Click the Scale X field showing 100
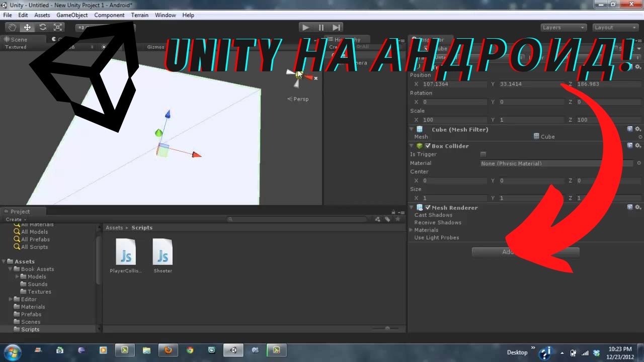The width and height of the screenshot is (644, 362). pyautogui.click(x=454, y=120)
